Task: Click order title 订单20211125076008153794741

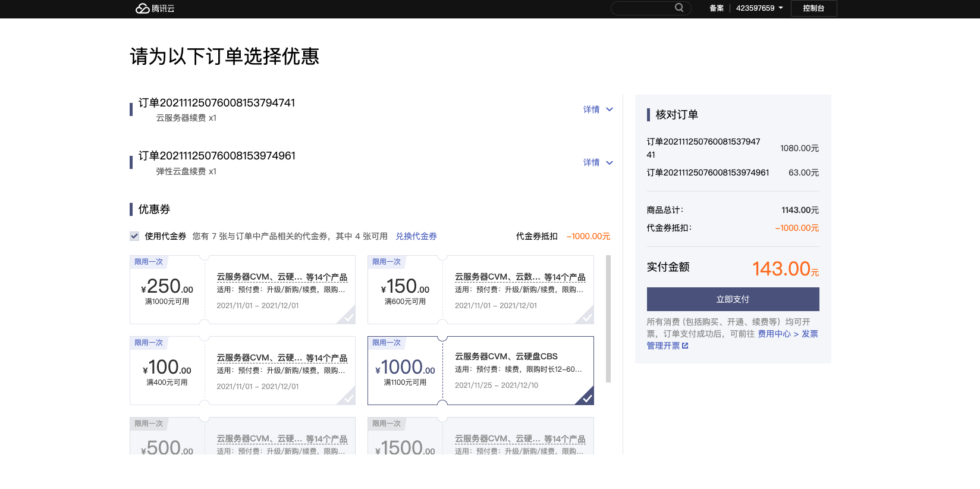Action: pyautogui.click(x=216, y=103)
